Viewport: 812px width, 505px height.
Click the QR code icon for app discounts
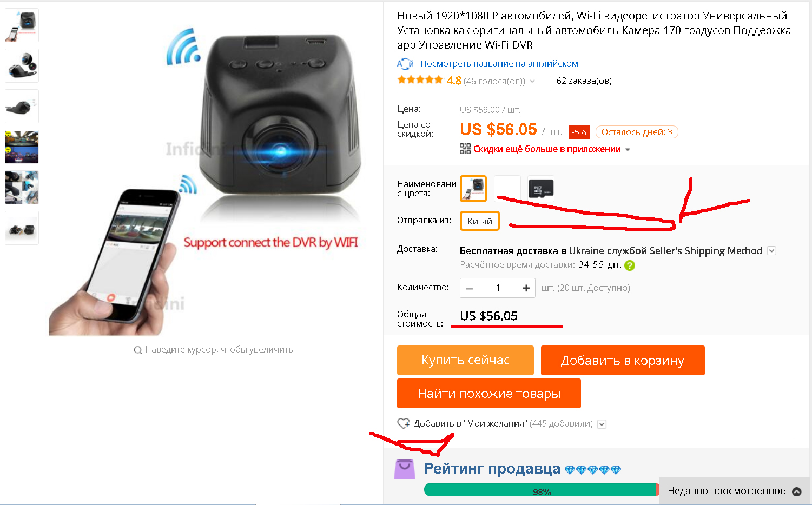coord(465,149)
